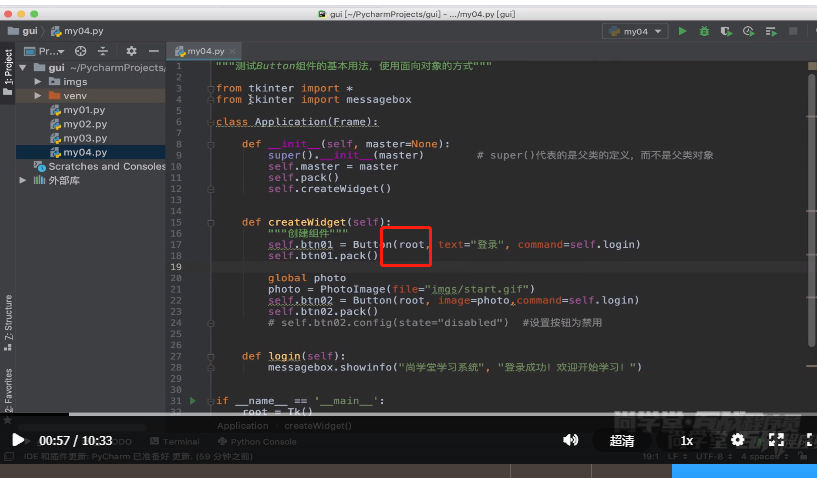Screen dimensions: 817x478
Task: Click the createWidget() breadcrumb below the editor
Action: (x=318, y=426)
